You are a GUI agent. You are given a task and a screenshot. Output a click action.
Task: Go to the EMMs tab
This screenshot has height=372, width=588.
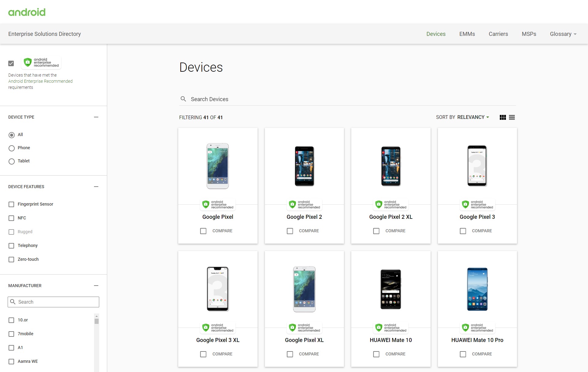(x=467, y=34)
